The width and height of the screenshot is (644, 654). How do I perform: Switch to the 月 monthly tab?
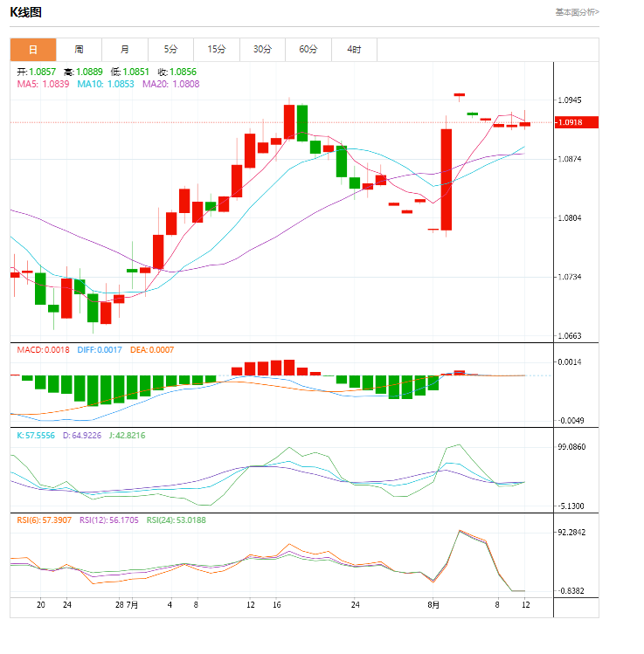[125, 50]
